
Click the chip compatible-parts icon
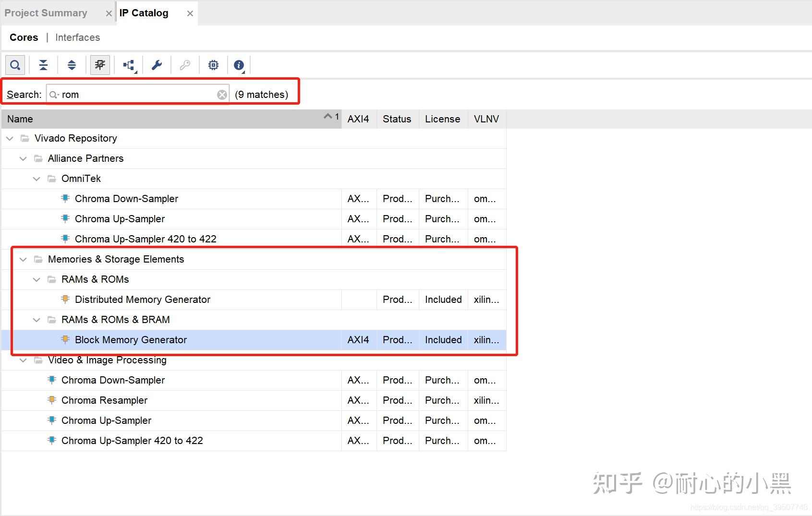tap(213, 65)
